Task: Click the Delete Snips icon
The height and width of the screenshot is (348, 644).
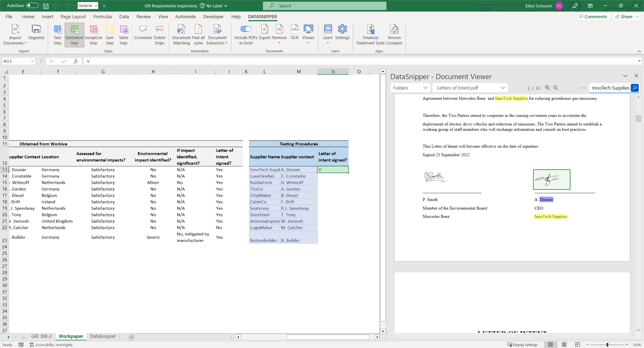Action: coord(159,34)
